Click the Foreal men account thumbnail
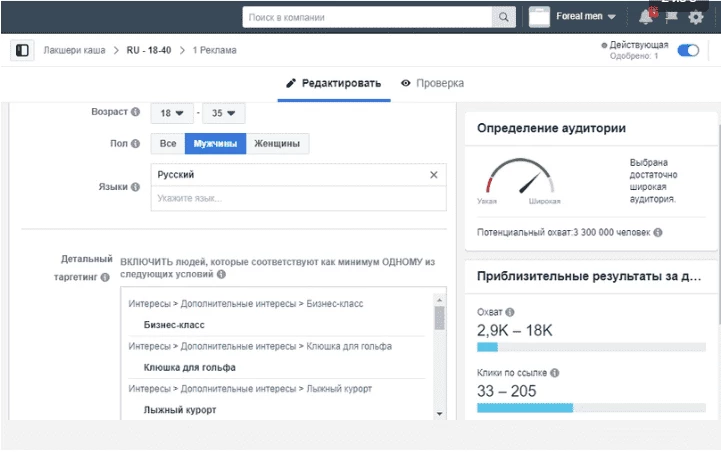This screenshot has height=457, width=721. [x=539, y=17]
